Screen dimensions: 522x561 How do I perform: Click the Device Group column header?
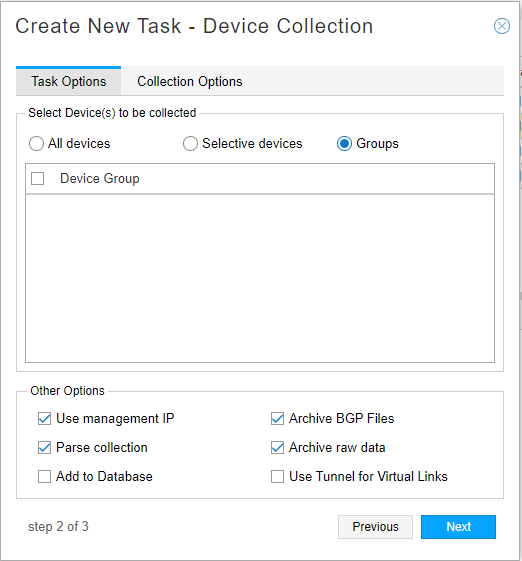(99, 178)
